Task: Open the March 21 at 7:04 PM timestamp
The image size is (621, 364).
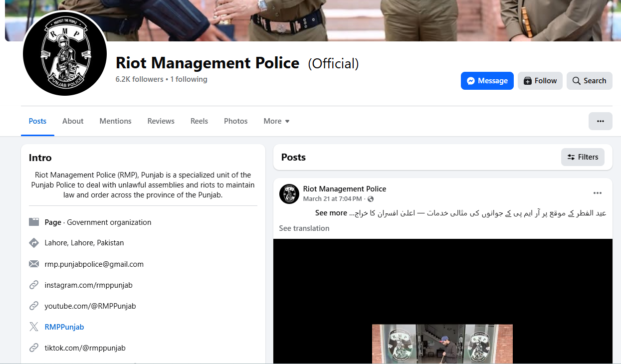Action: (x=332, y=199)
